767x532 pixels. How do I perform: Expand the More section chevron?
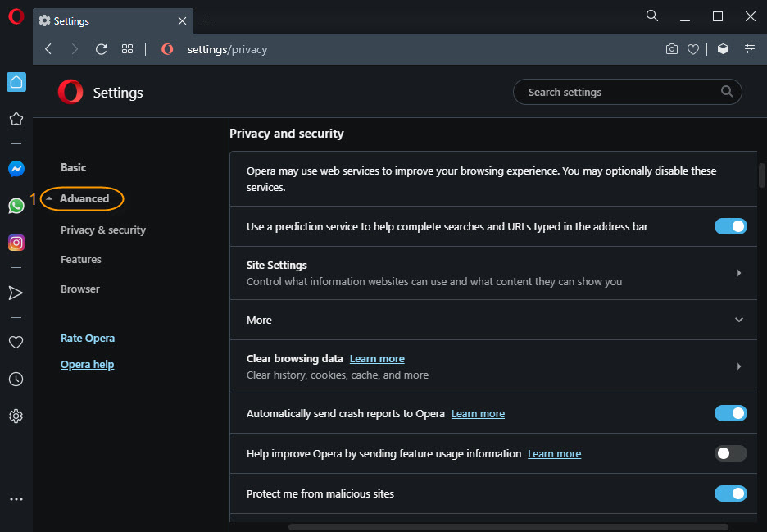pos(738,320)
